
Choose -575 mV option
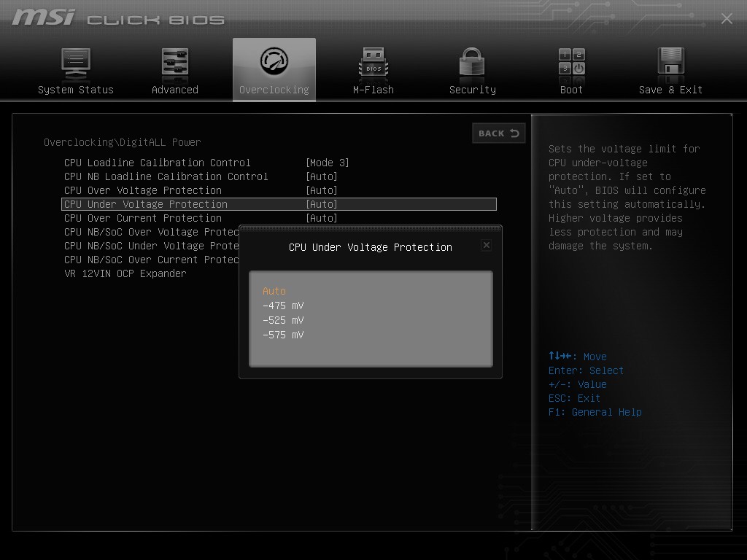pyautogui.click(x=283, y=335)
